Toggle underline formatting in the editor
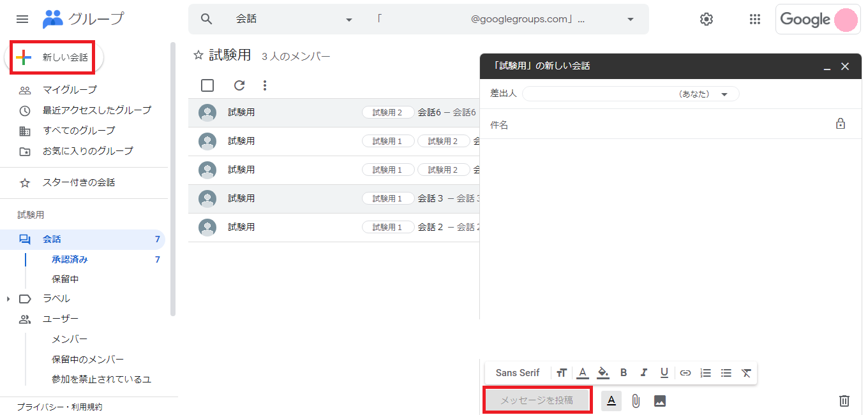Viewport: 868px width, 415px height. 664,372
